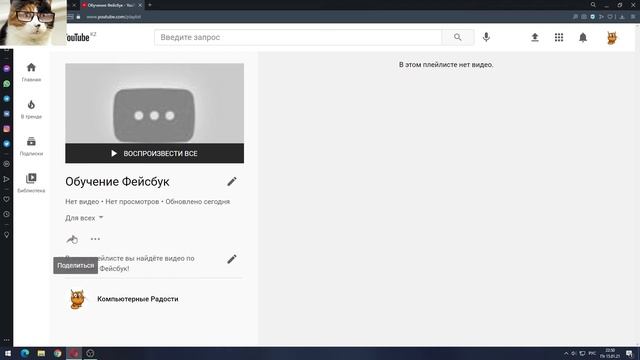The height and width of the screenshot is (360, 640).
Task: Open the YouTube Home section
Action: [x=31, y=72]
